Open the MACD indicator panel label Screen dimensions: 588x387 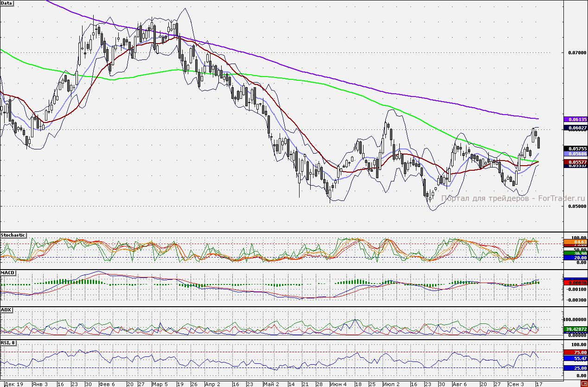coord(7,272)
